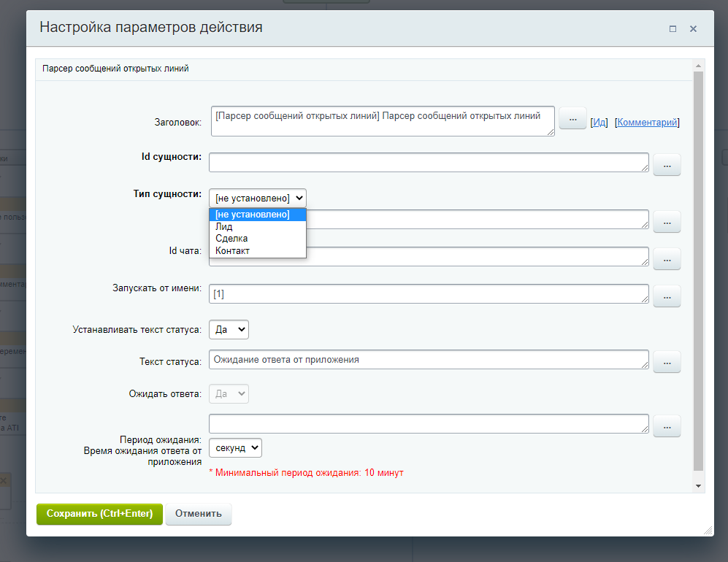Screen dimensions: 728x562
Task: Choose Сделка in the dropdown list
Action: pyautogui.click(x=231, y=239)
